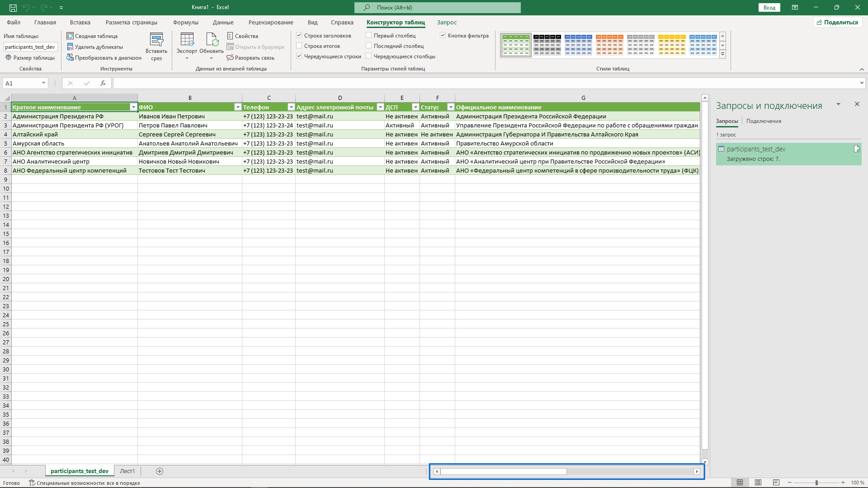This screenshot has height=488, width=868.
Task: Open the Экспорт dropdown
Action: point(187,47)
